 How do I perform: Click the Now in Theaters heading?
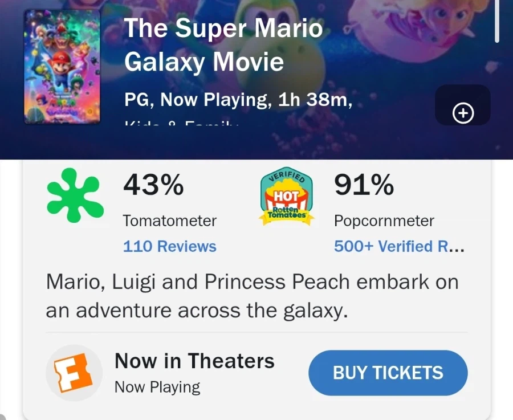click(x=194, y=361)
